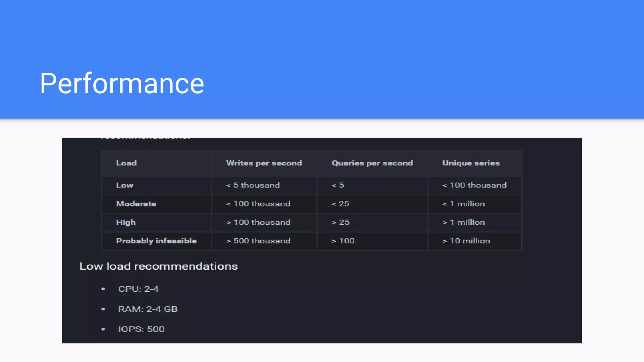This screenshot has height=362, width=644.
Task: Click the '> 10 million' series cell
Action: point(466,241)
